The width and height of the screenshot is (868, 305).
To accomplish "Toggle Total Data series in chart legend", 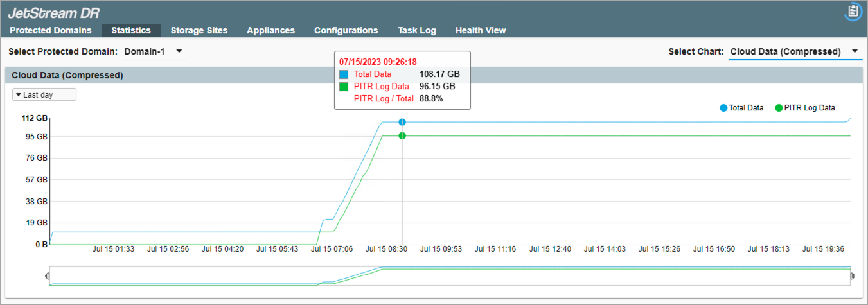I will click(x=741, y=108).
